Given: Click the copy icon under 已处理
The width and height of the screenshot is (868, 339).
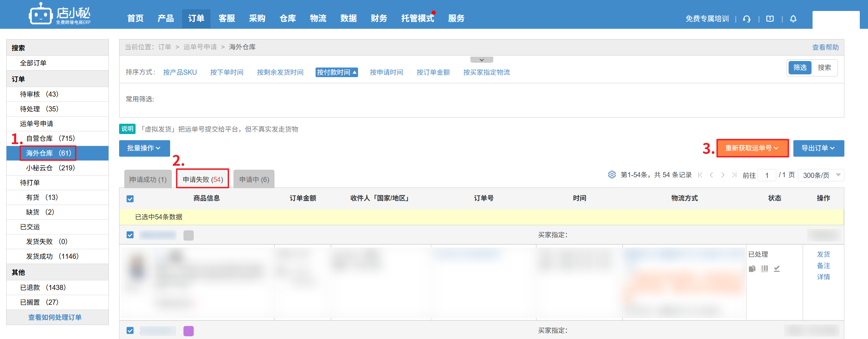Looking at the screenshot, I should pos(752,269).
